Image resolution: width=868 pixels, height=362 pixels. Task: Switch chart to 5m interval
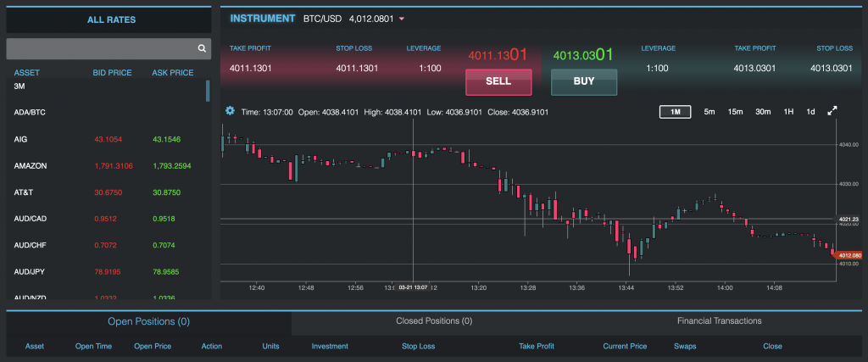(709, 112)
